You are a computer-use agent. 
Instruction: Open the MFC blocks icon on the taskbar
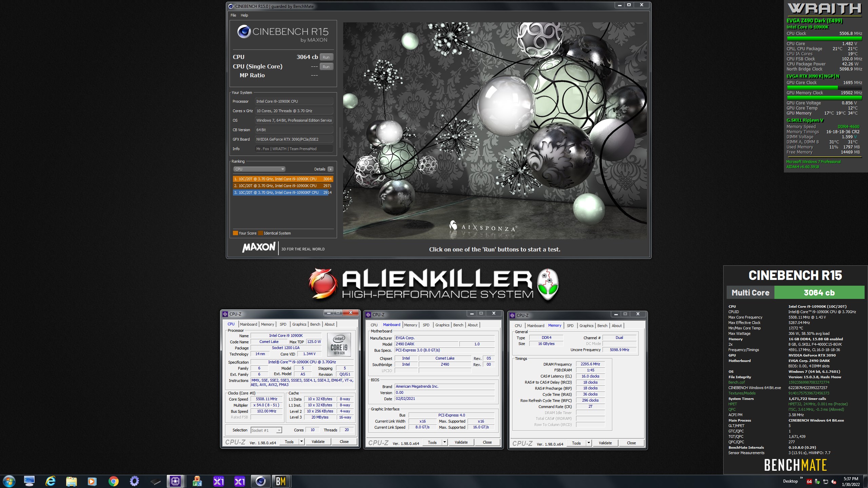point(197,481)
